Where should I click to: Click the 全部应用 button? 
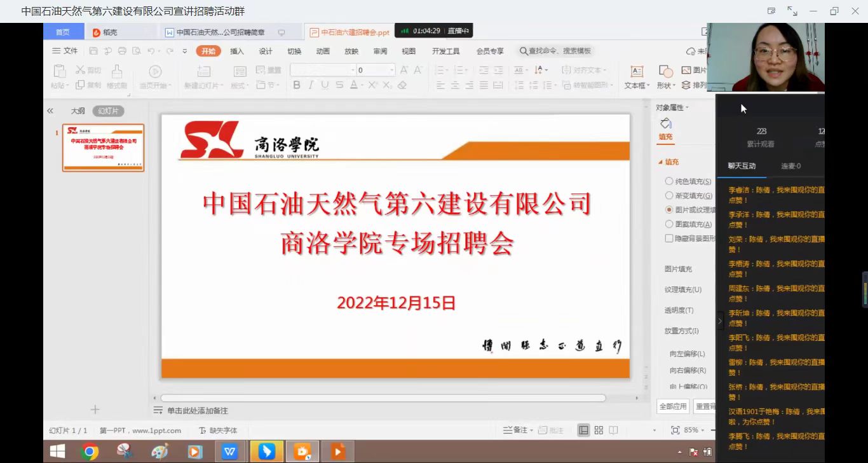[x=673, y=406]
